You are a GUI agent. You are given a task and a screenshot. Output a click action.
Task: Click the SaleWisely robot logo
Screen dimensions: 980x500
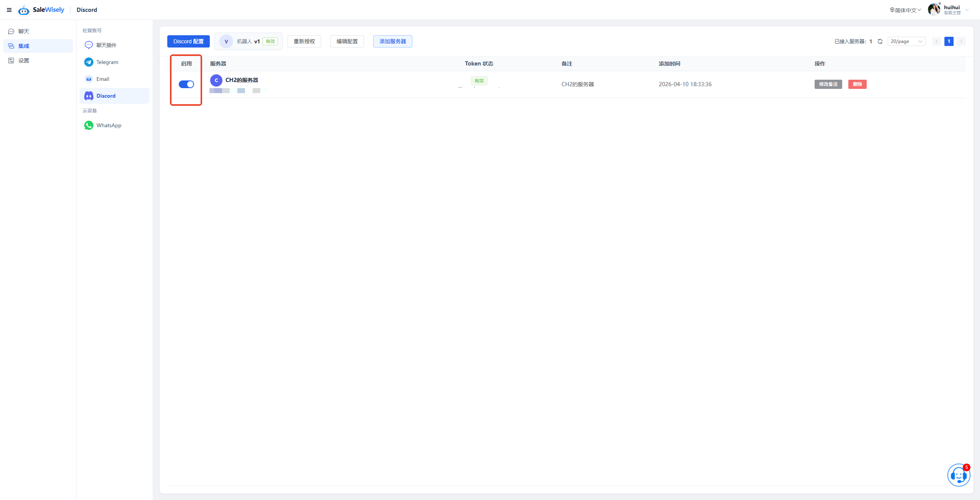[24, 10]
